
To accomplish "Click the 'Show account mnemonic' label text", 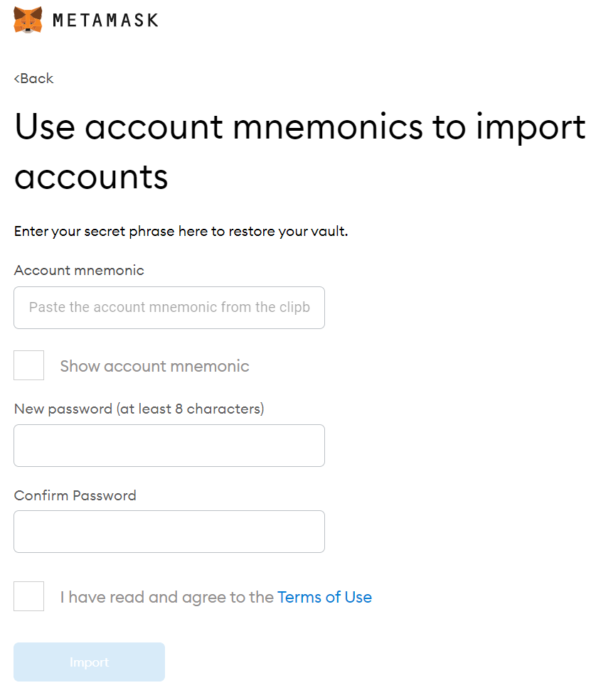I will pos(154,366).
